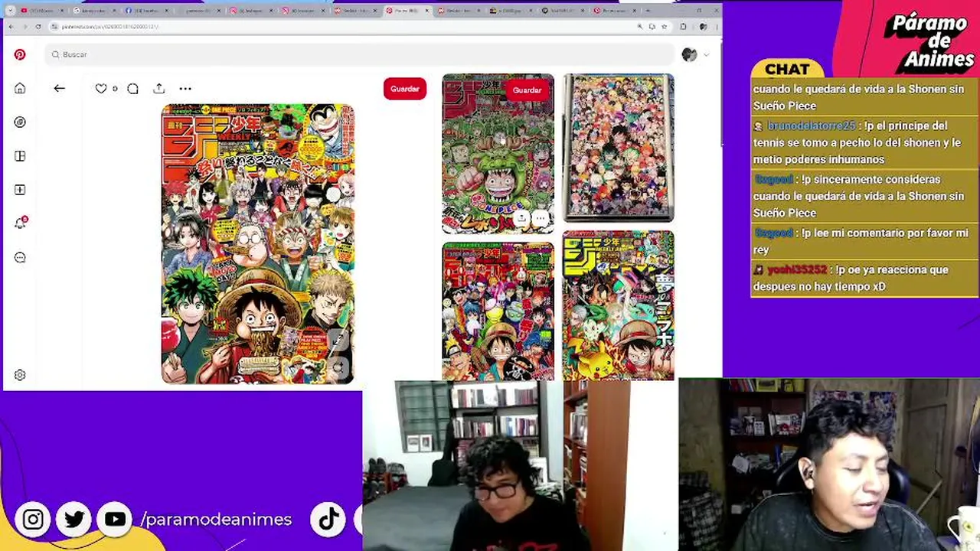Click the TikTok icon in stream overlay
The image size is (980, 551).
click(x=328, y=520)
